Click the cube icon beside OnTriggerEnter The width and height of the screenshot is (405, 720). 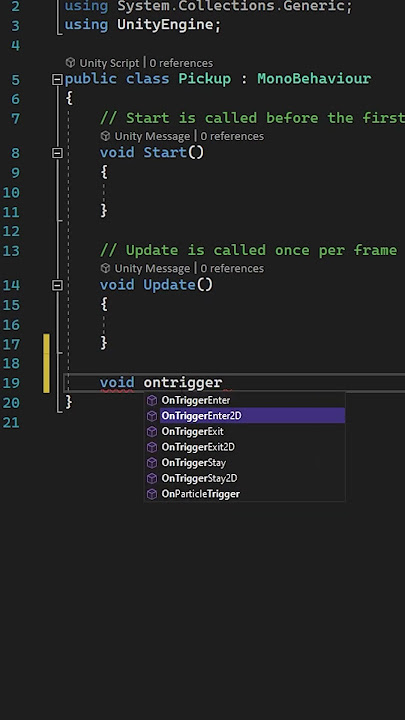[152, 400]
